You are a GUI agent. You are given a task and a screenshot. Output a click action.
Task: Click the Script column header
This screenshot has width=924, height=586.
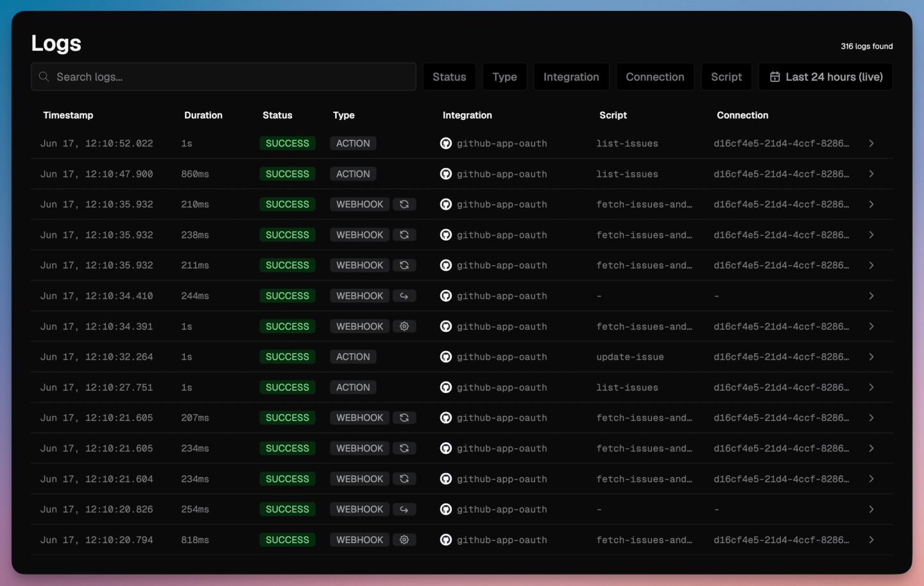[x=613, y=116]
